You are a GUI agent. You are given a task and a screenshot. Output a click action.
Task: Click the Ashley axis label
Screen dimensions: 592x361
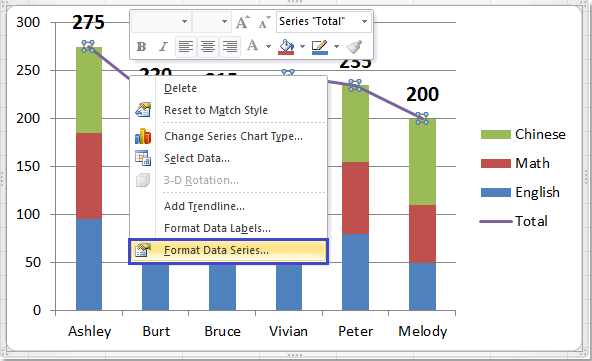tap(89, 332)
